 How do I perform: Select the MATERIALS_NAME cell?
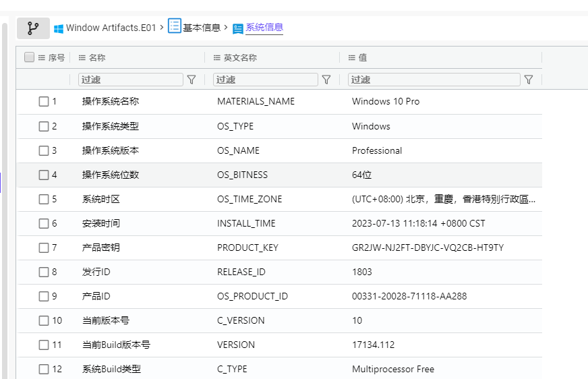256,102
